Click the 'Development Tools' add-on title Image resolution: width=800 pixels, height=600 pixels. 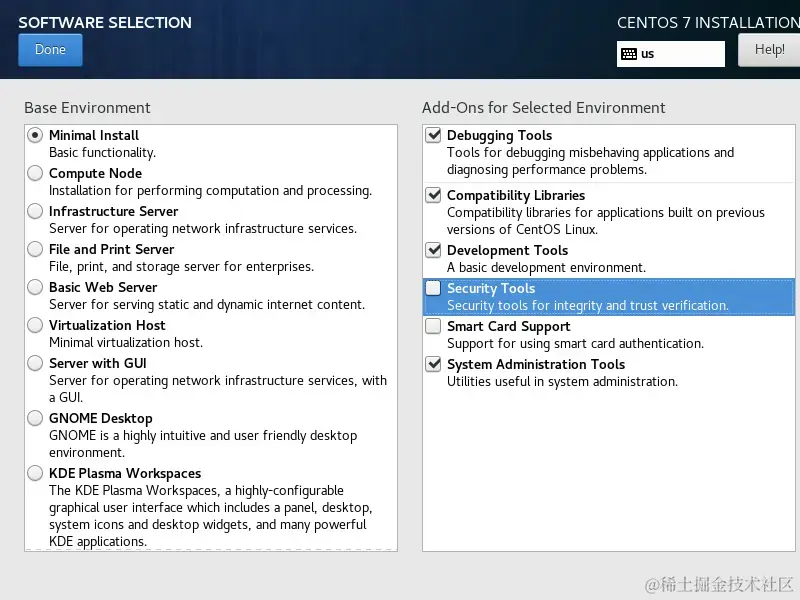[x=508, y=251]
